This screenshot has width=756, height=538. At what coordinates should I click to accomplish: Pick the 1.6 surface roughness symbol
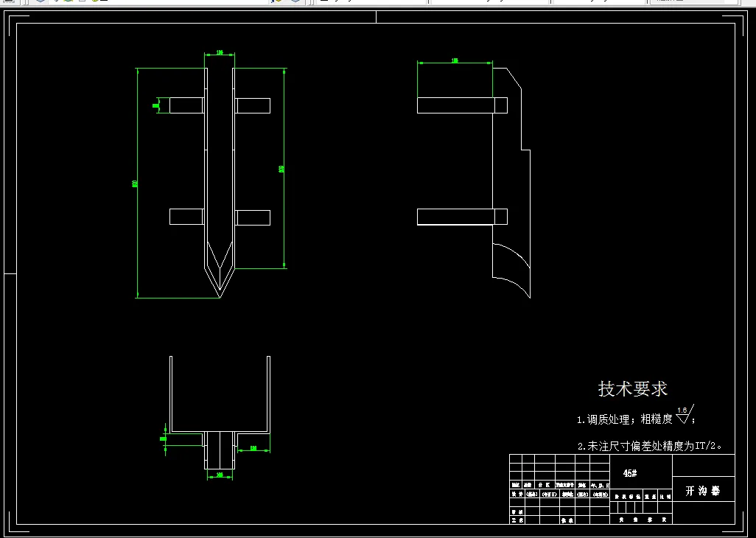[685, 414]
